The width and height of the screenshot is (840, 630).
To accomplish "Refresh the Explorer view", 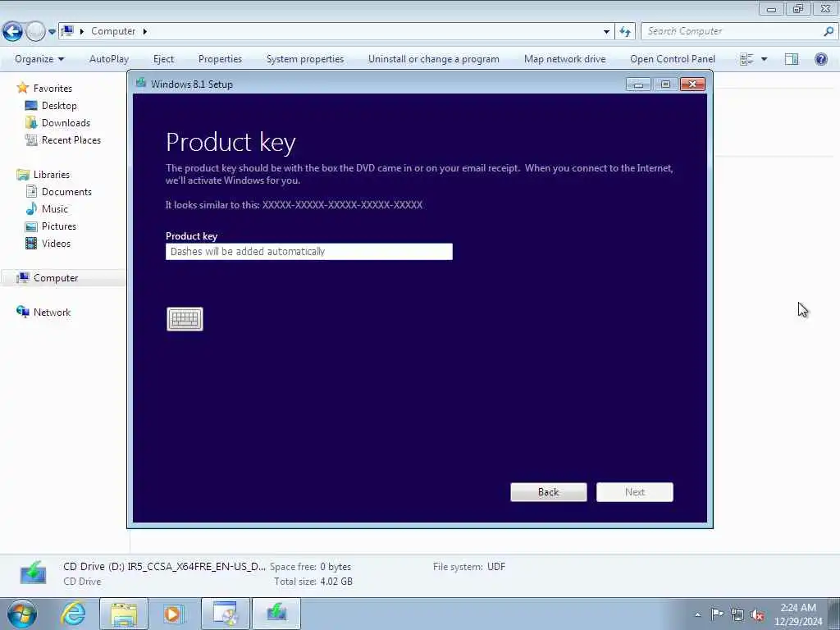I will (x=624, y=32).
